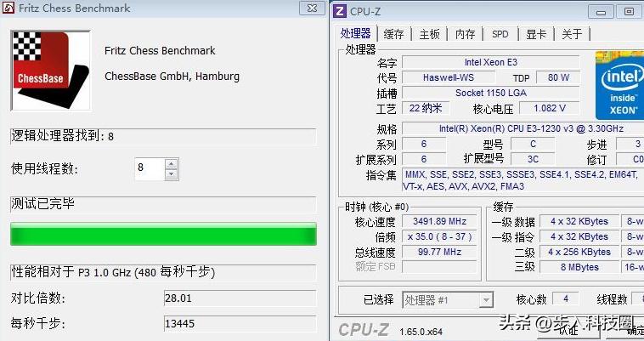Viewport: 644px width, 341px height.
Task: Decrease thread count with down arrow
Action: [172, 174]
